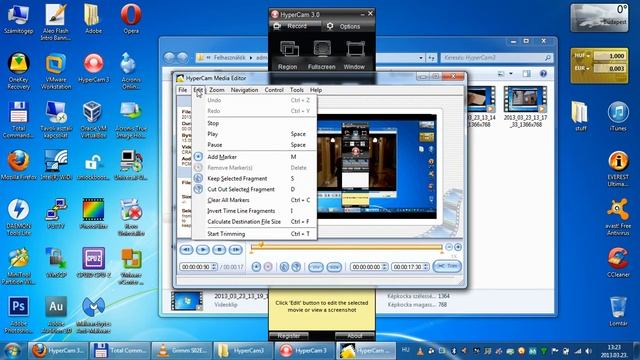Open Adobe Photoshop desktop icon
This screenshot has width=640, height=360.
pos(18,315)
